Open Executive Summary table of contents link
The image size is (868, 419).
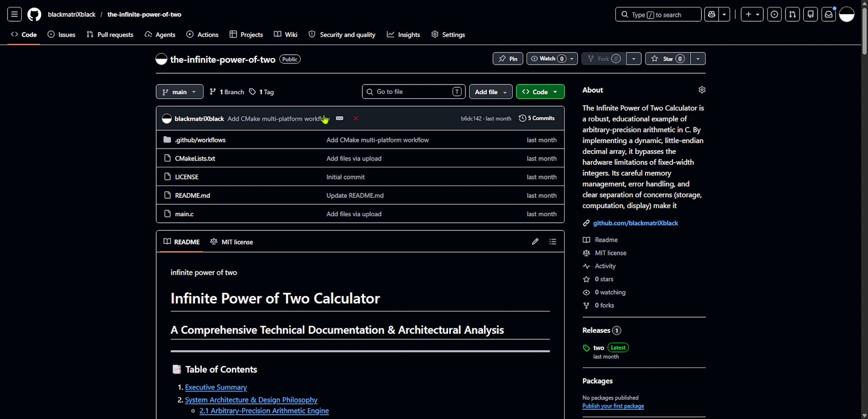click(x=216, y=388)
